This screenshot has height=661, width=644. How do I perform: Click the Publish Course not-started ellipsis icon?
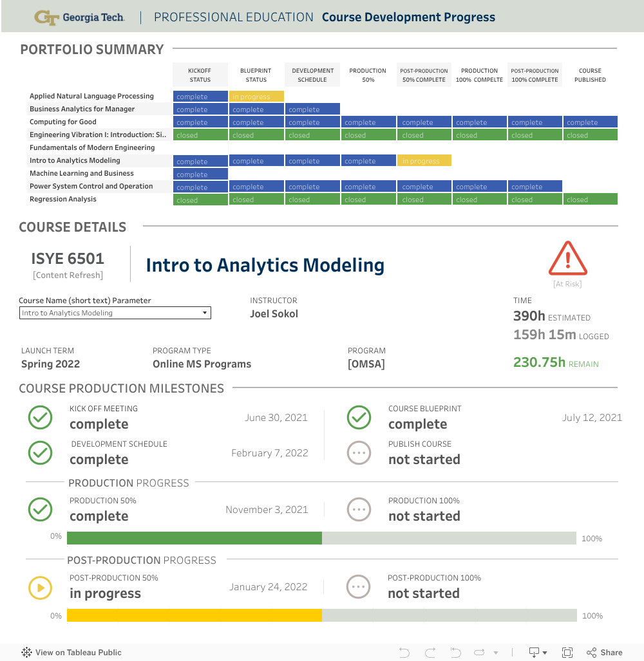[x=359, y=453]
